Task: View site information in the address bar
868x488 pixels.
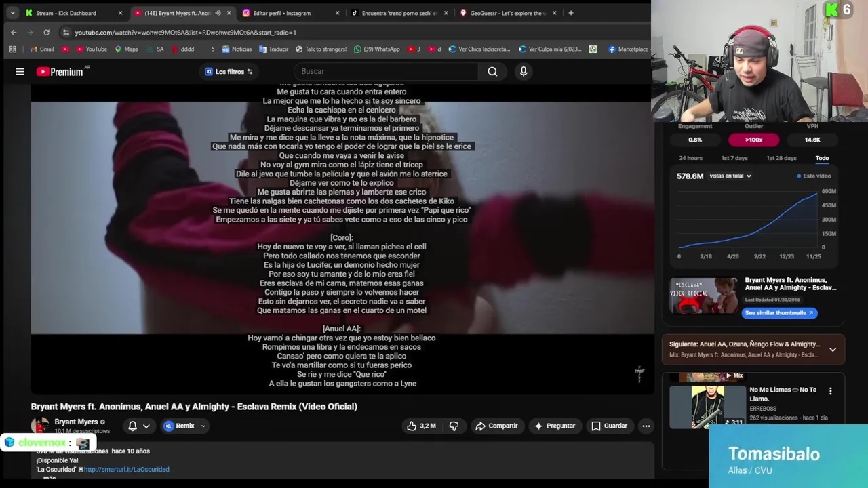Action: (66, 32)
